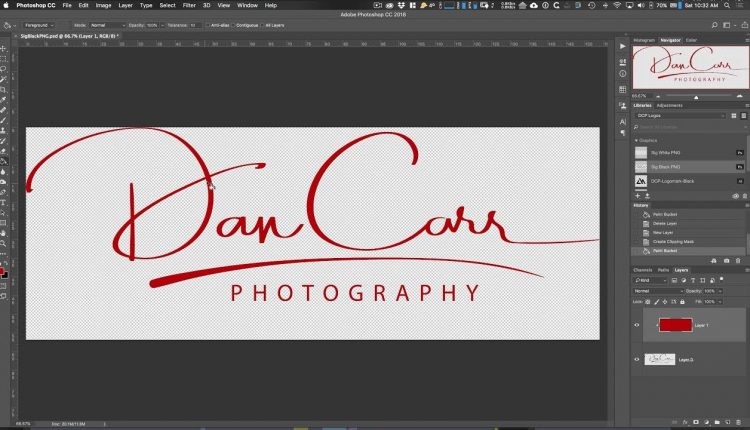Switch to the Channels tab
Viewport: 750px width, 430px height.
pos(643,270)
